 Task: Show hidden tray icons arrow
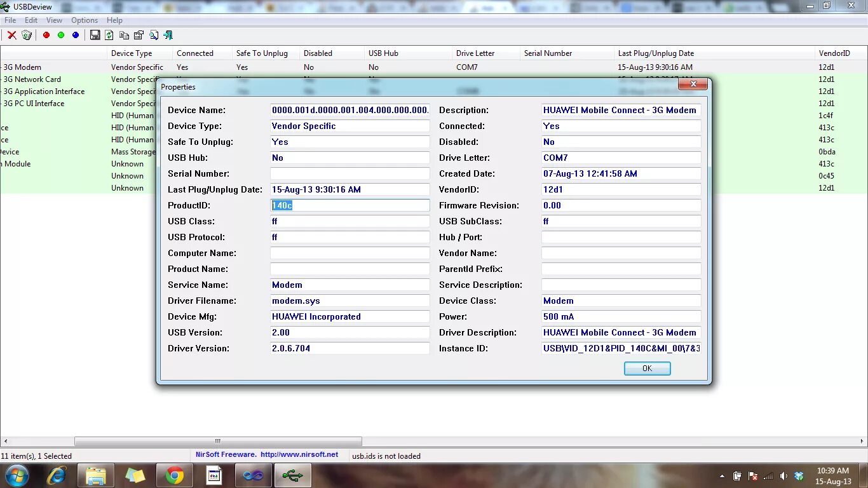click(x=722, y=476)
